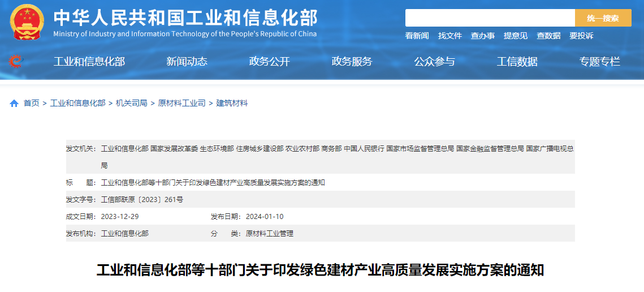Go to 首页 in breadcrumb
Image resolution: width=644 pixels, height=292 pixels.
point(32,103)
